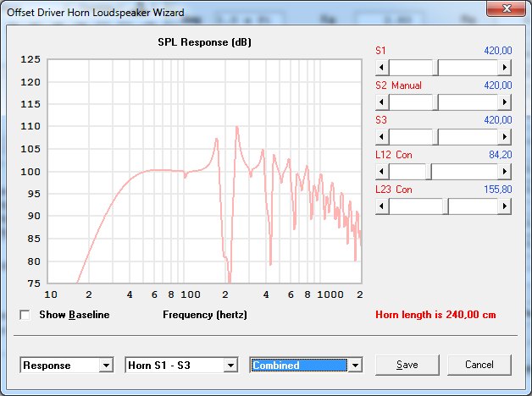This screenshot has width=532, height=396.
Task: Click the L23 Con slider left arrow
Action: 382,206
